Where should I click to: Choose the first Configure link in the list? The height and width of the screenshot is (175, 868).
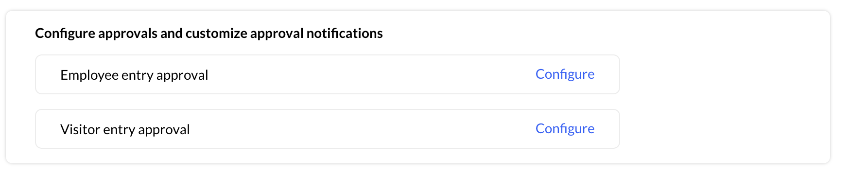point(565,74)
